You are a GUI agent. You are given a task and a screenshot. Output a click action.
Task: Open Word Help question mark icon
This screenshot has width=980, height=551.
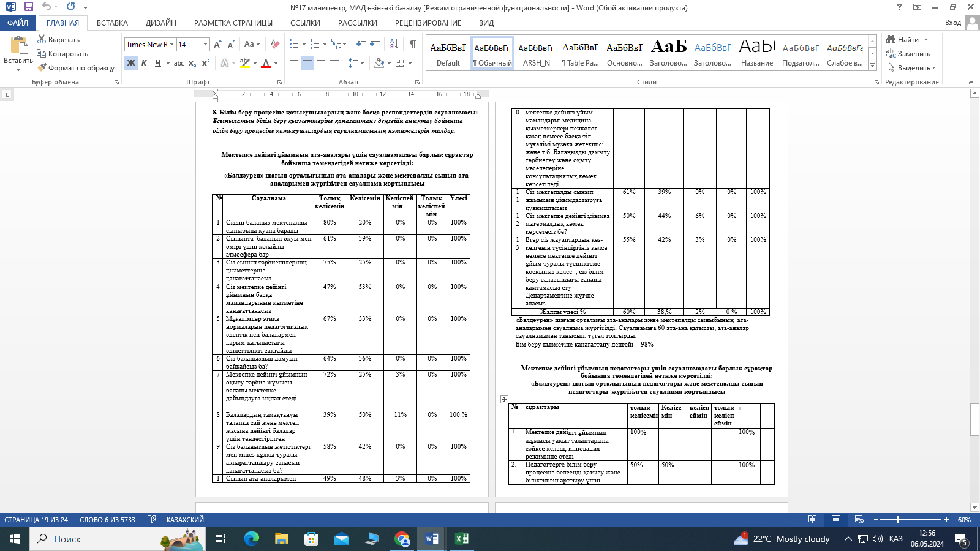click(899, 7)
